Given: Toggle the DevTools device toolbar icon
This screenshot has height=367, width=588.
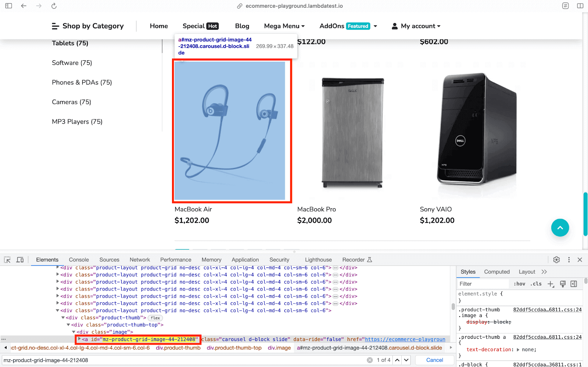Looking at the screenshot, I should tap(20, 260).
